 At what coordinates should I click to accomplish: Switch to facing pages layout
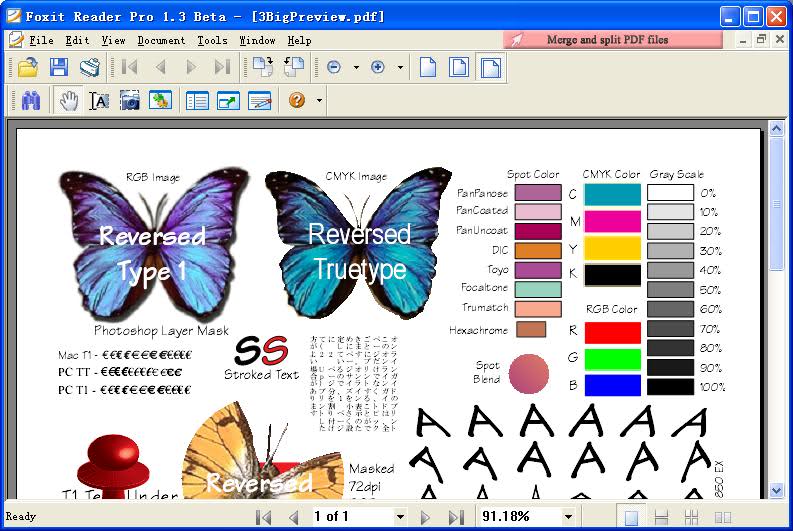click(x=723, y=517)
